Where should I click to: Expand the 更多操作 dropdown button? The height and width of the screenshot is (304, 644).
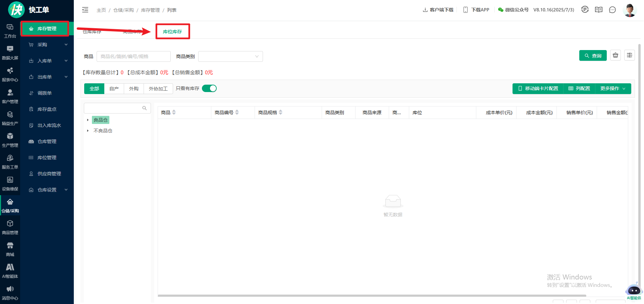[x=613, y=89]
